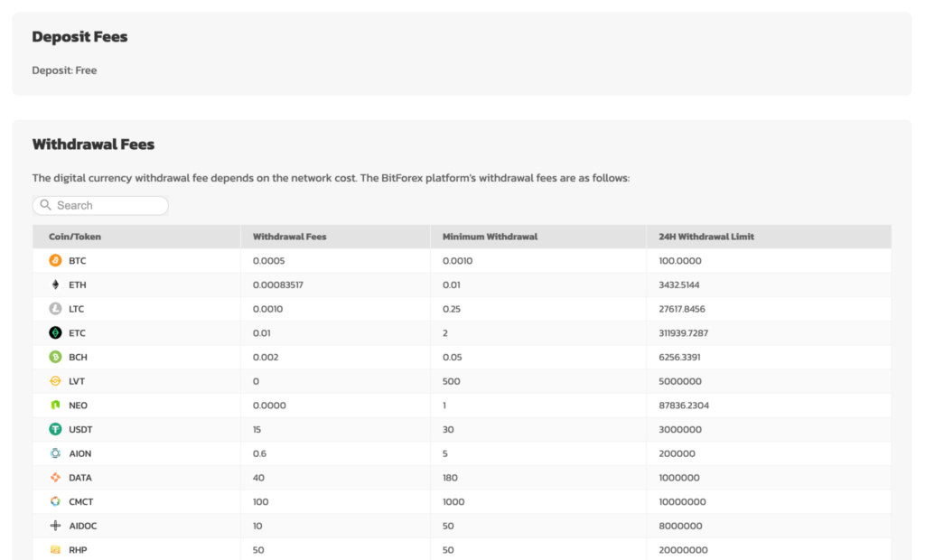
Task: Click the yellow RHP token icon
Action: 55,550
